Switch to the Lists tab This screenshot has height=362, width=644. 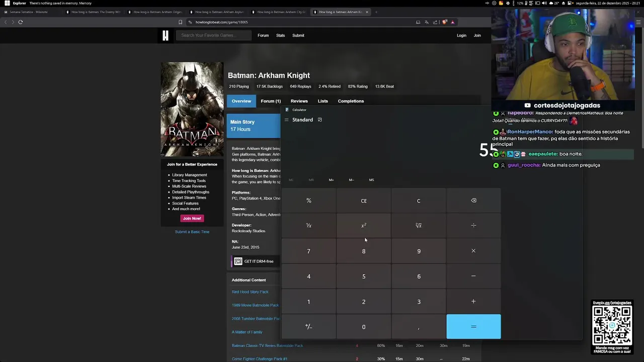coord(323,101)
